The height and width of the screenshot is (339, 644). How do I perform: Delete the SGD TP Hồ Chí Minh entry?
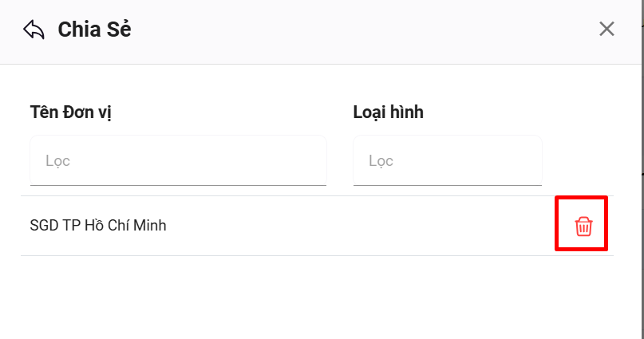(583, 227)
